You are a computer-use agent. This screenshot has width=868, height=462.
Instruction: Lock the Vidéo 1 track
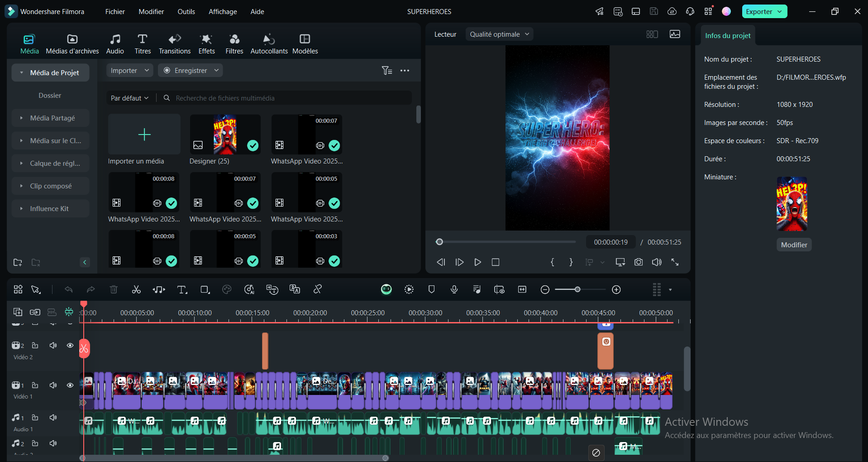[35, 385]
